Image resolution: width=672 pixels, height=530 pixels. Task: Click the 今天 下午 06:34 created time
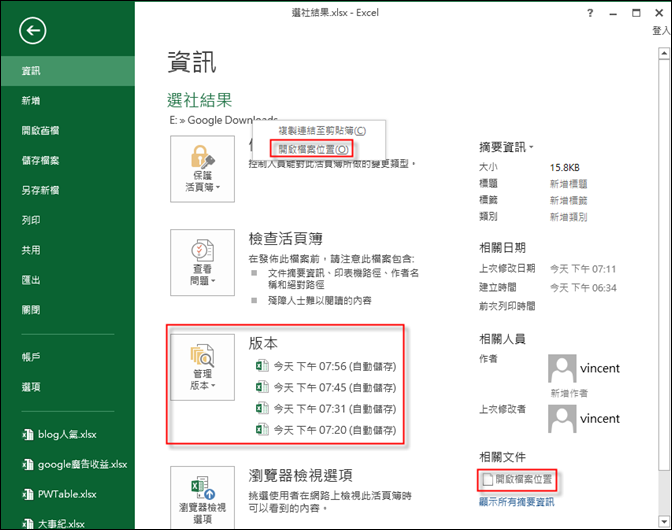[583, 287]
